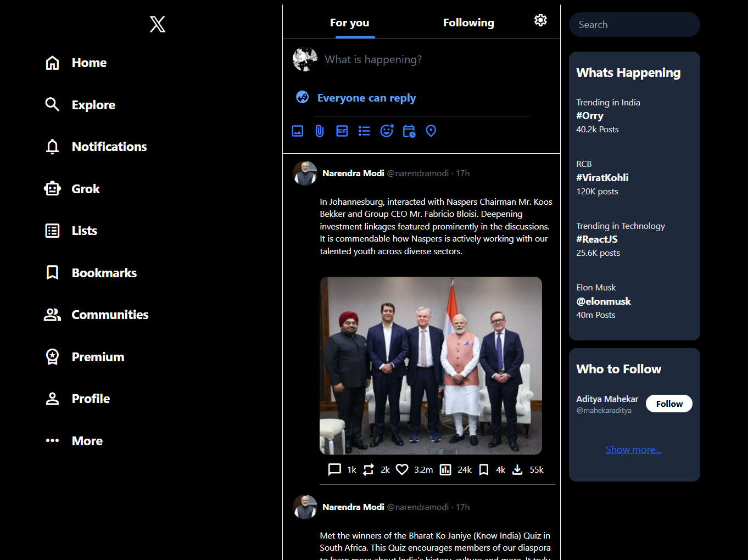Click the Home house icon

52,63
